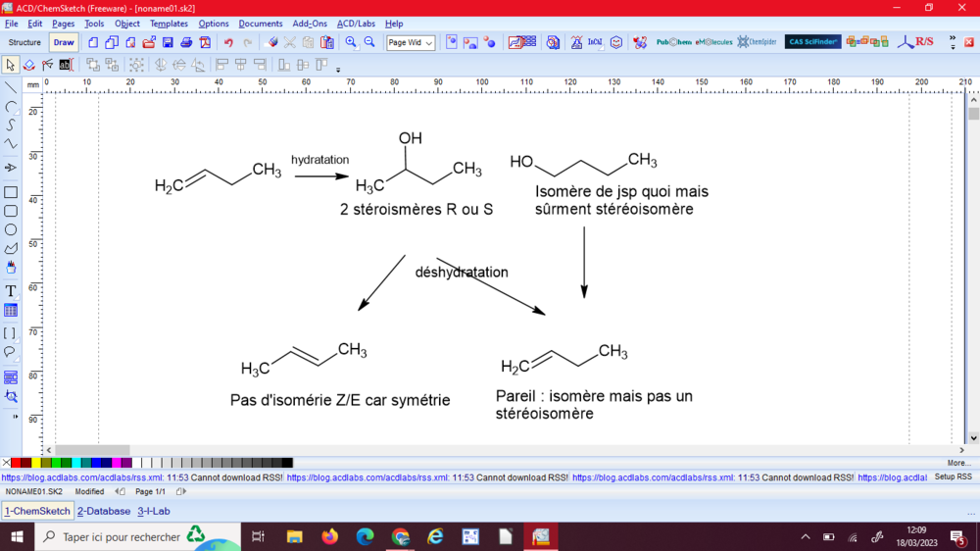Expand the main toolbar overflow chevron
980x551 pixels.
click(950, 42)
